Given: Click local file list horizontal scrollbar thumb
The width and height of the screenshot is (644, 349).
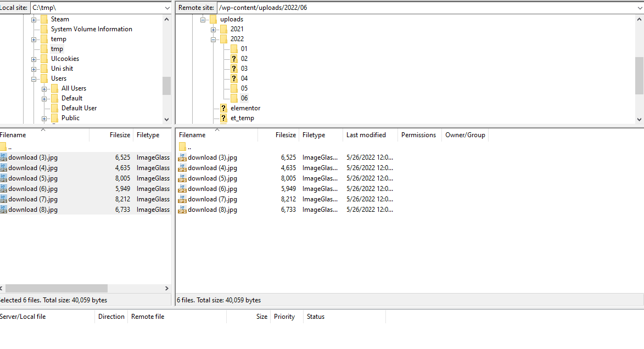Looking at the screenshot, I should click(x=56, y=288).
